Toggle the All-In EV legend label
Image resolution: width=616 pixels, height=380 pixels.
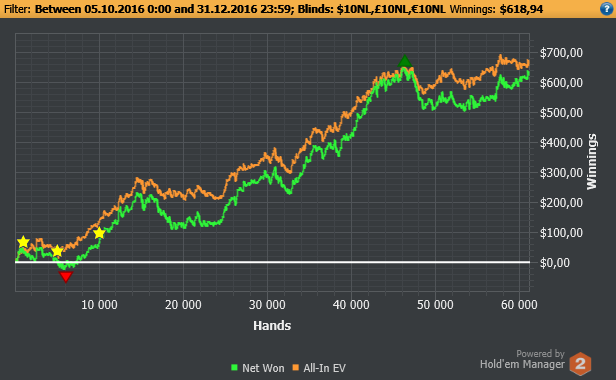[324, 368]
